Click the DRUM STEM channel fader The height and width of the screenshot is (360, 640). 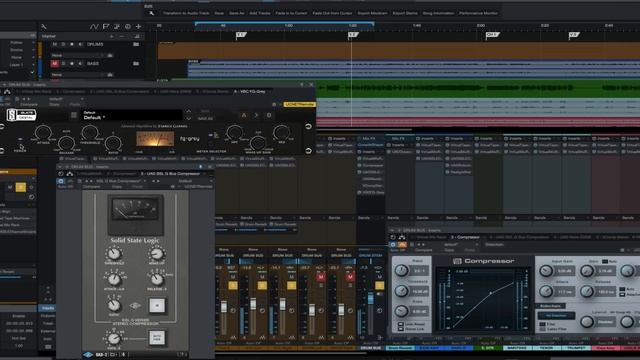point(371,299)
